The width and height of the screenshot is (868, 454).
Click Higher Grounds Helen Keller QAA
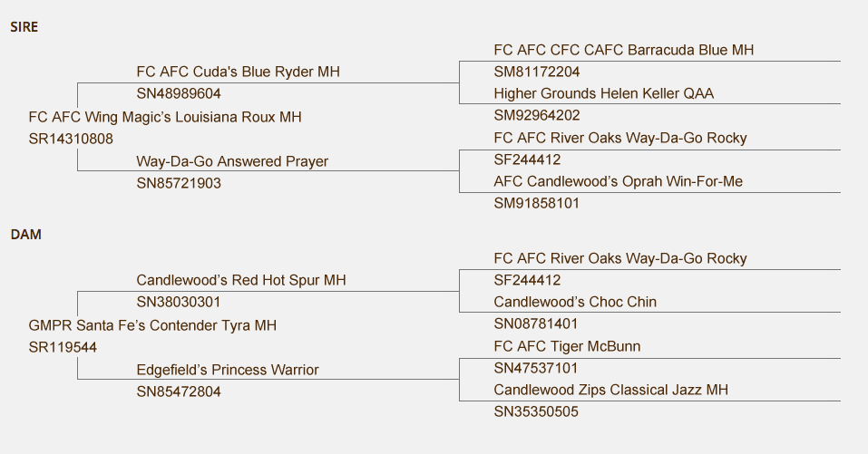coord(604,93)
